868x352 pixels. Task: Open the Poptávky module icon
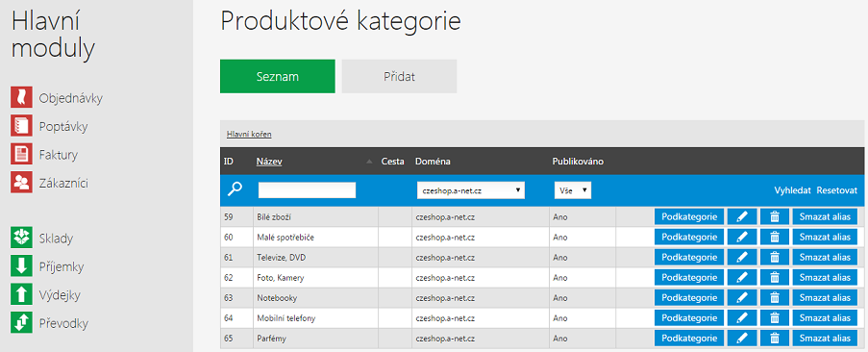[21, 126]
